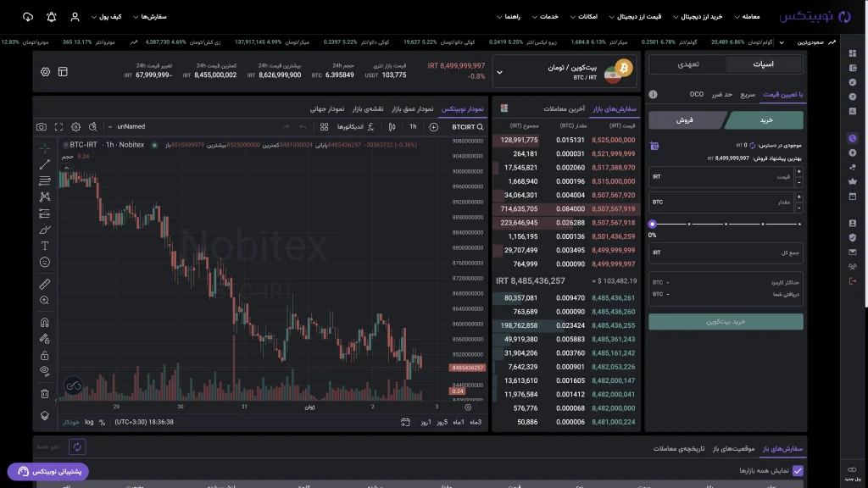
Task: Open indicator templates grid icon
Action: pos(325,127)
